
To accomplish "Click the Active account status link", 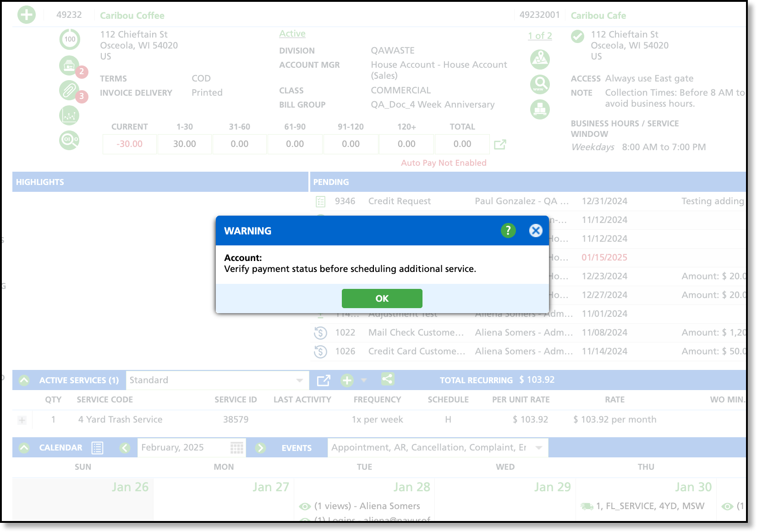I will click(x=292, y=33).
